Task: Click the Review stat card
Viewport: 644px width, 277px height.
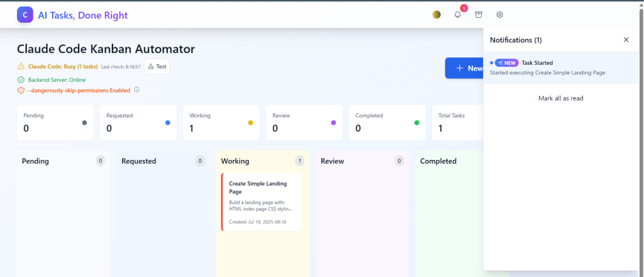Action: tap(304, 123)
